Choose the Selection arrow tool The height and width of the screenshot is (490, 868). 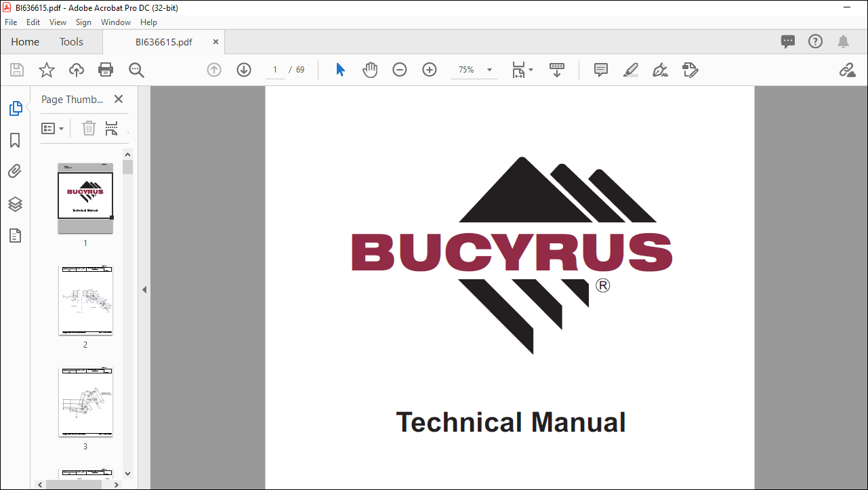[x=340, y=70]
